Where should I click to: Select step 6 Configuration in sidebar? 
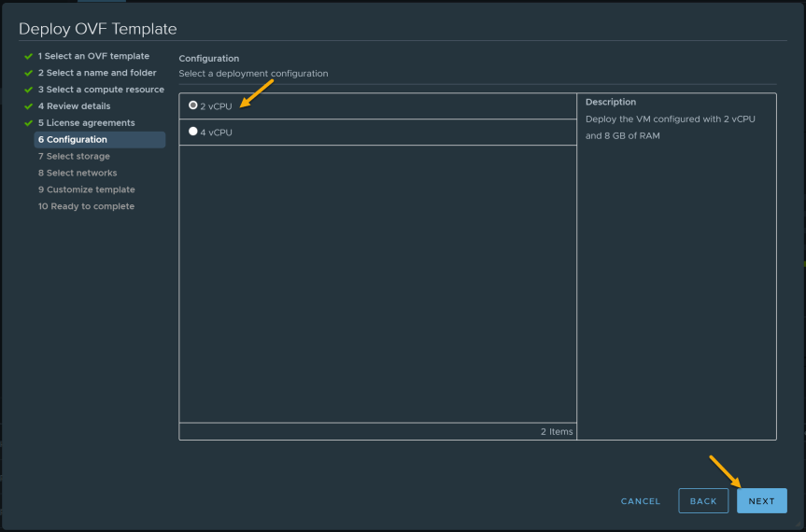click(x=100, y=140)
